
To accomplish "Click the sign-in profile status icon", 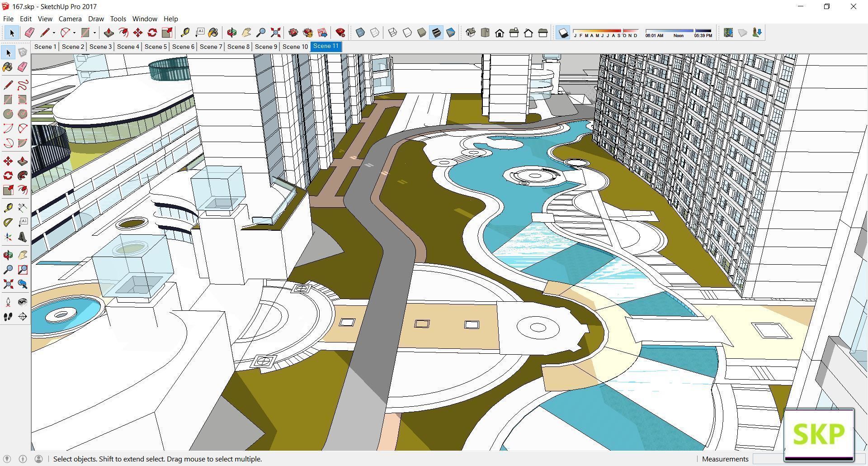I will click(39, 459).
